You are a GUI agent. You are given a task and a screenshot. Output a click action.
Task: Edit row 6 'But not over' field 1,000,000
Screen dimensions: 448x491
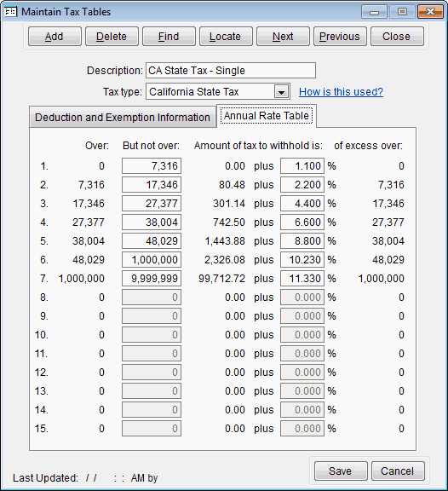(152, 260)
